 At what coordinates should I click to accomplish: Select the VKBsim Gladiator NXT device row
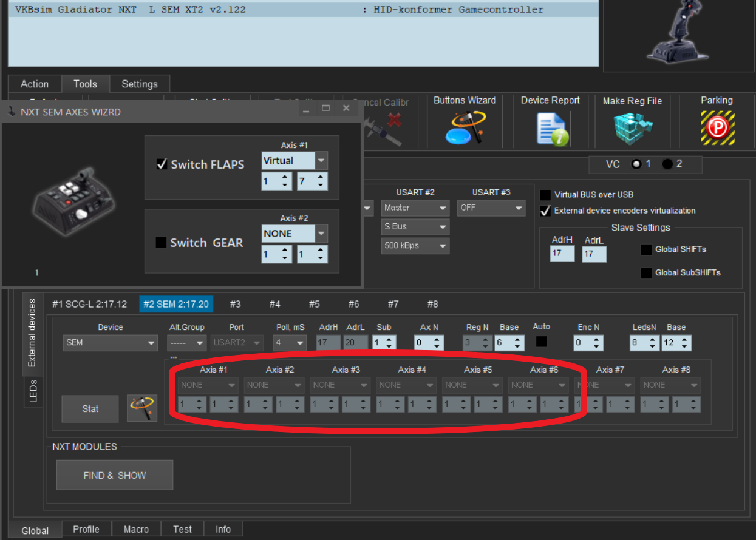303,10
